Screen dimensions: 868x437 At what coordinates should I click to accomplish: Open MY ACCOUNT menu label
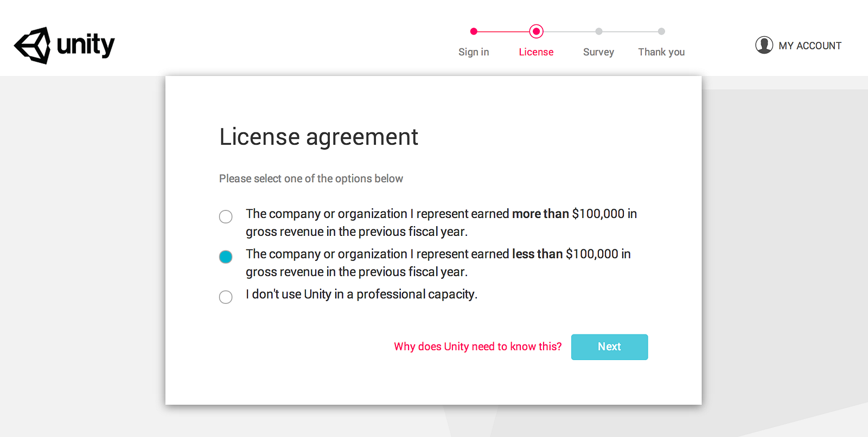point(810,46)
